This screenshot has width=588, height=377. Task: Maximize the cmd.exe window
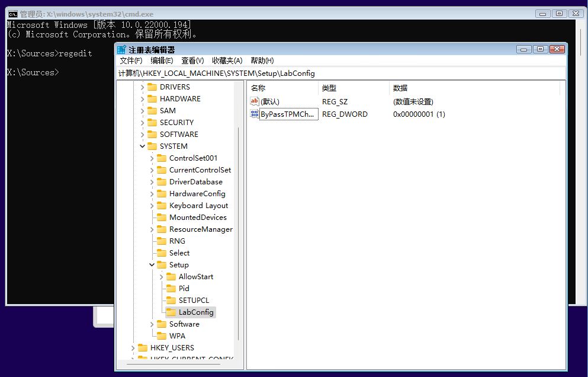559,14
